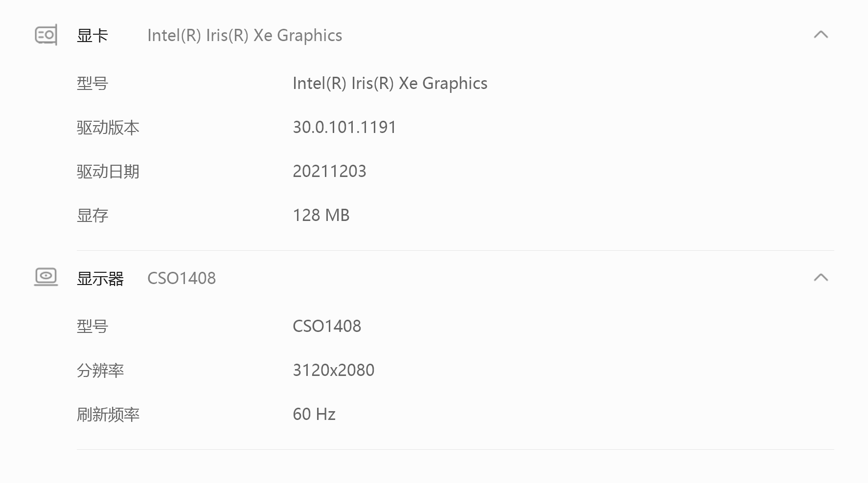
Task: Select driver version value 30.0.101.1191
Action: [344, 128]
